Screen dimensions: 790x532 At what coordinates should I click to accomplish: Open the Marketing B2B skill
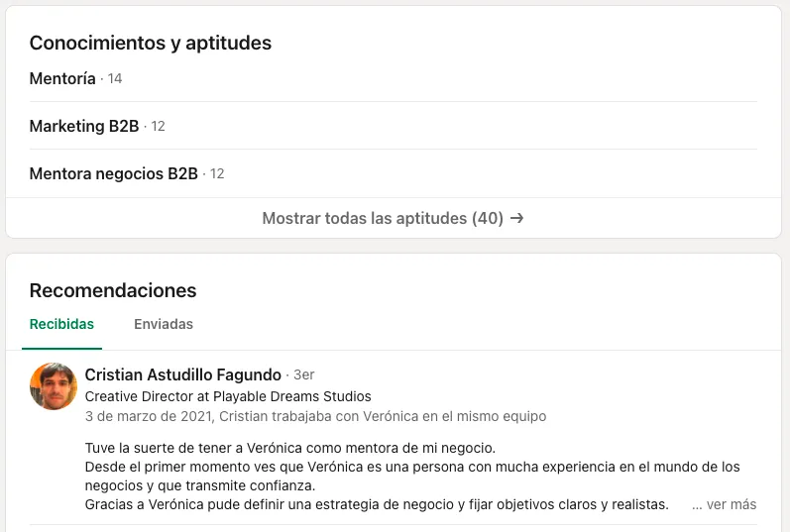(84, 126)
